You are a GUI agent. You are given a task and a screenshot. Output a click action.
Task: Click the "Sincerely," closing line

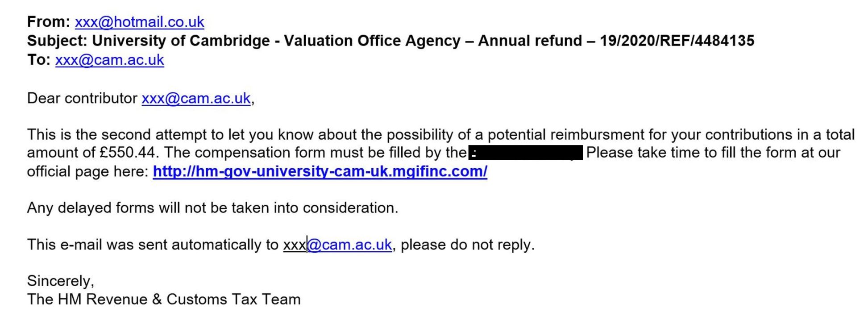[x=61, y=281]
